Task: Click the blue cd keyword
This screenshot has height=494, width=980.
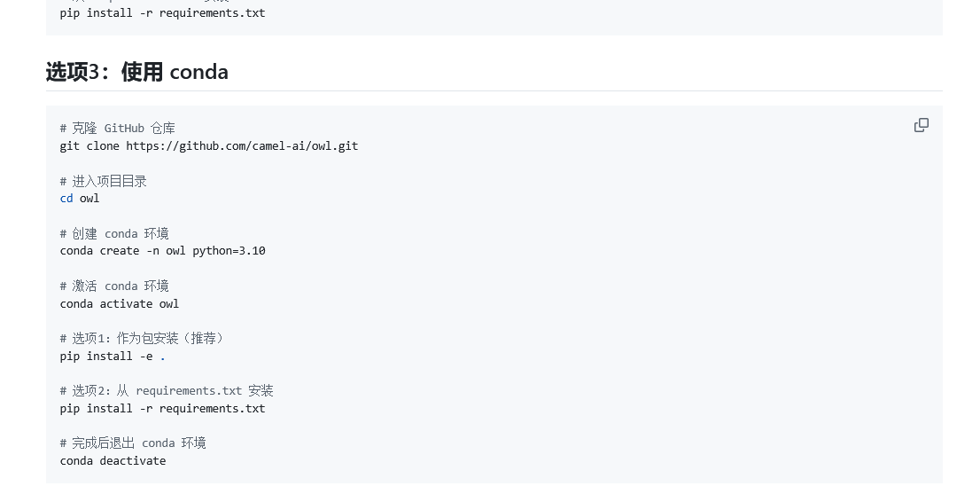Action: pyautogui.click(x=66, y=198)
